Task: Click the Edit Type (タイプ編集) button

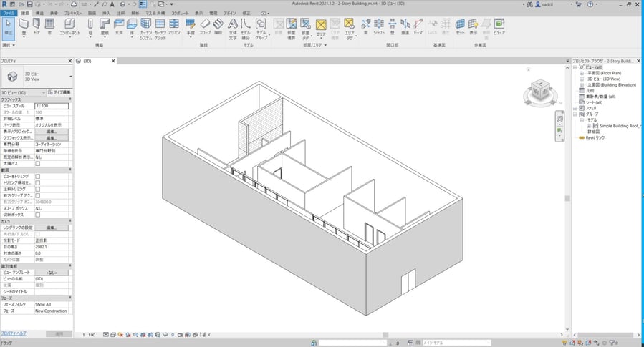Action: point(59,92)
